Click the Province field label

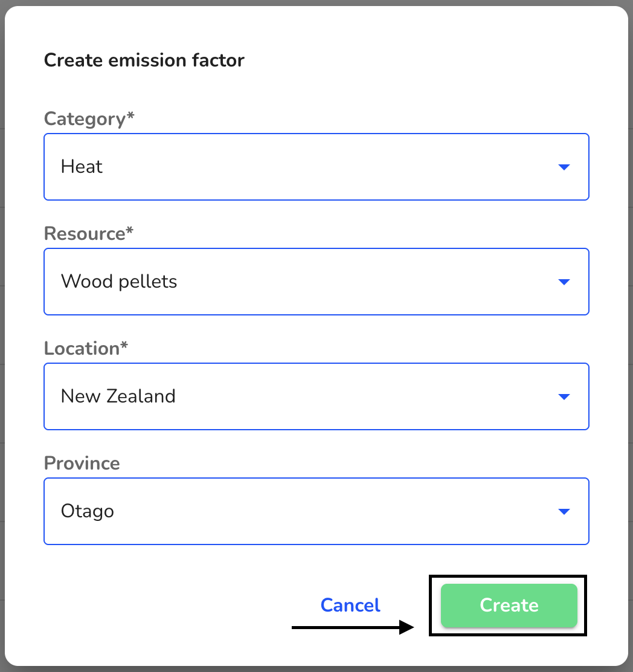point(82,464)
